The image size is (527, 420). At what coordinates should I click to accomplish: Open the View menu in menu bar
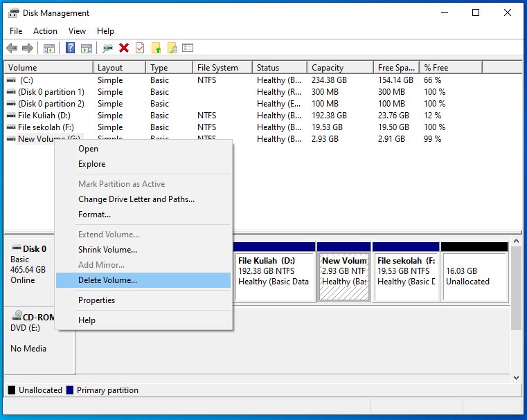tap(77, 31)
